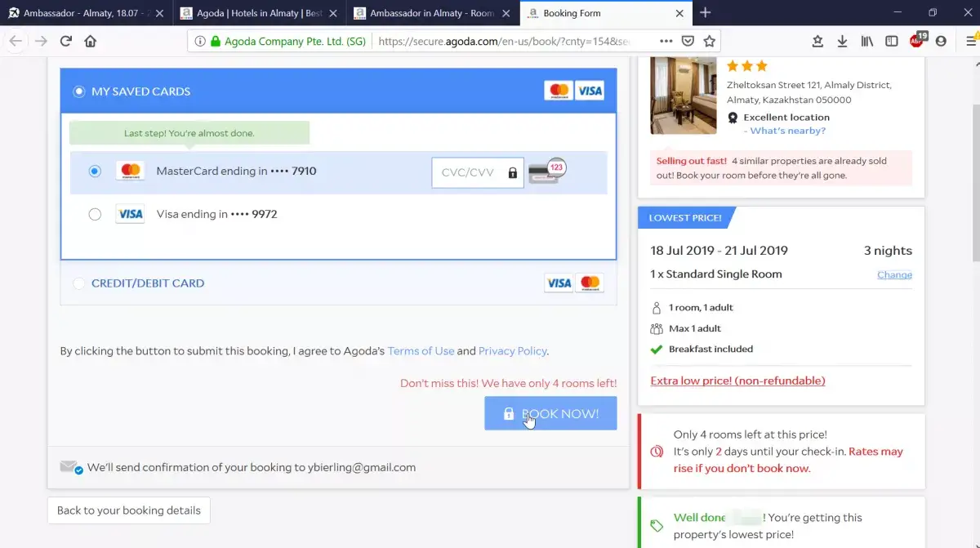Click the 'Breakfast included' text
Screen dimensions: 980x548
pos(710,349)
